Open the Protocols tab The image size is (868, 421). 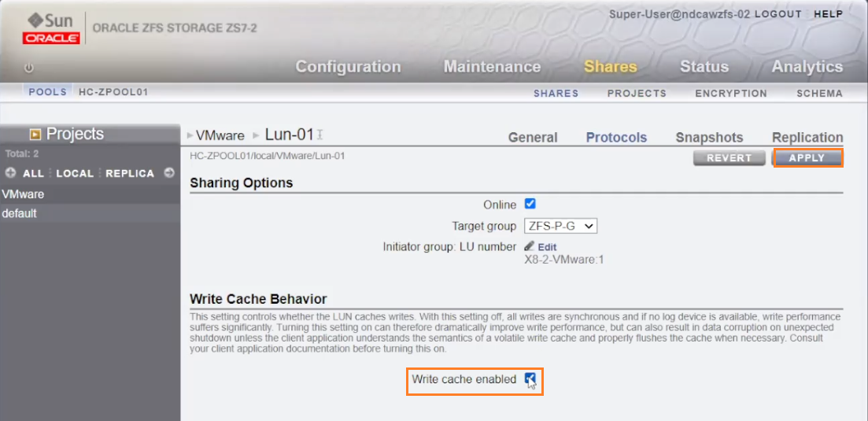[616, 137]
